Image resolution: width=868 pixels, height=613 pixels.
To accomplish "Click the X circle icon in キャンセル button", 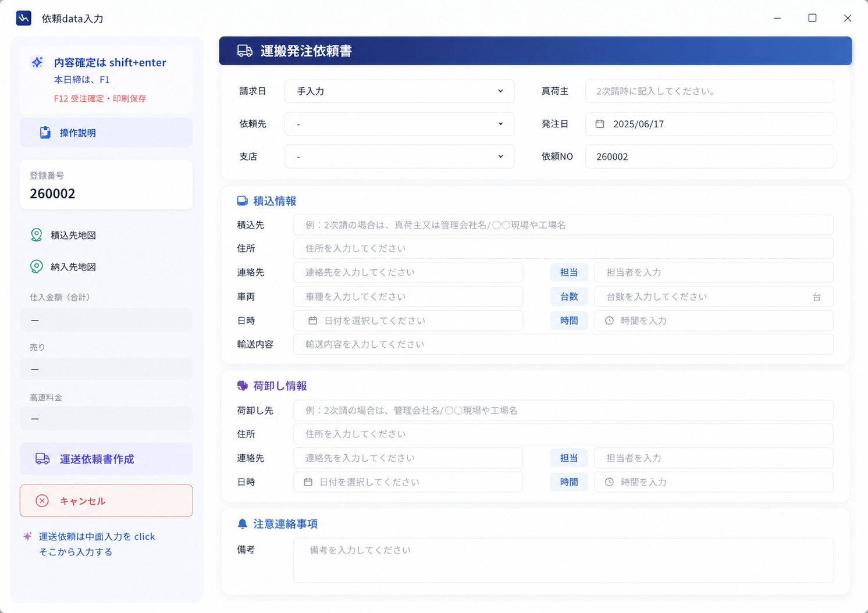I will pyautogui.click(x=42, y=501).
